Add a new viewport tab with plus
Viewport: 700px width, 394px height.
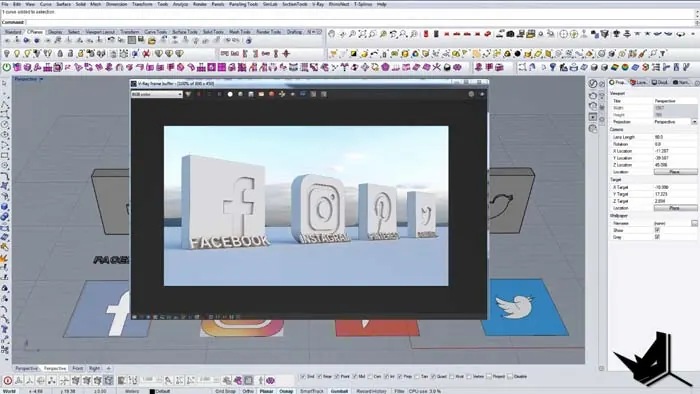108,368
